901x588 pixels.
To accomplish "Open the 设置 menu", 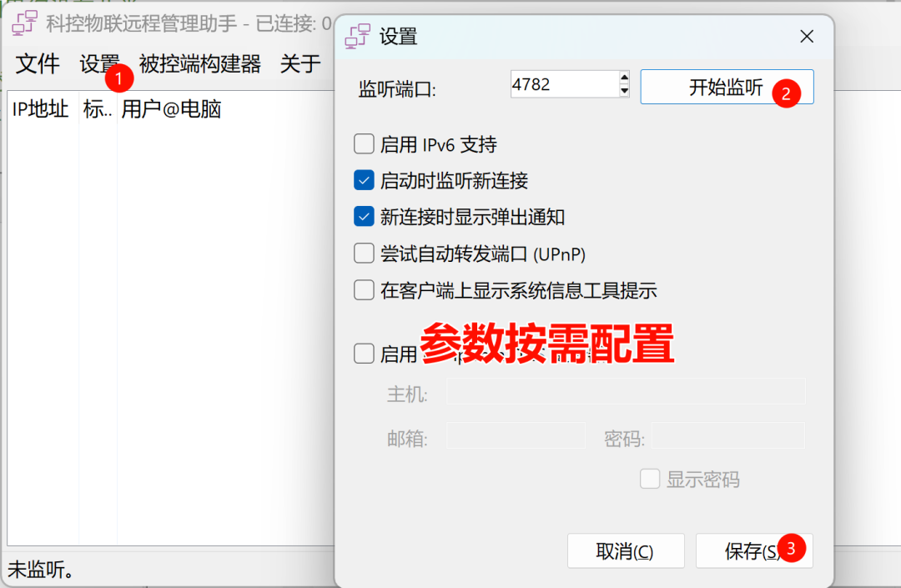I will coord(98,63).
